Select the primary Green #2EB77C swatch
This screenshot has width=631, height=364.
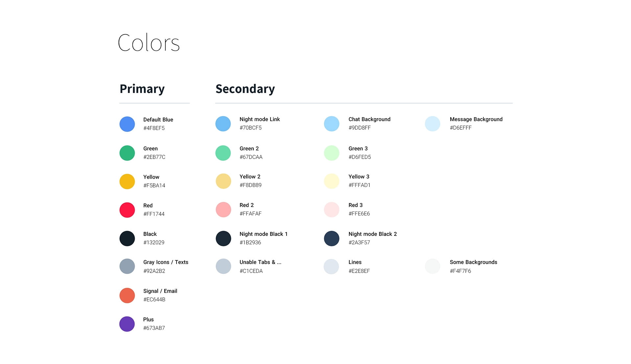127,153
